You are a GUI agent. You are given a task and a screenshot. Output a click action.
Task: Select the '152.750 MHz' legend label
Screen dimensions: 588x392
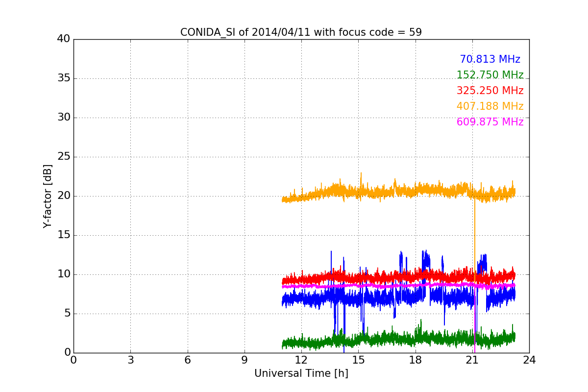click(x=490, y=75)
